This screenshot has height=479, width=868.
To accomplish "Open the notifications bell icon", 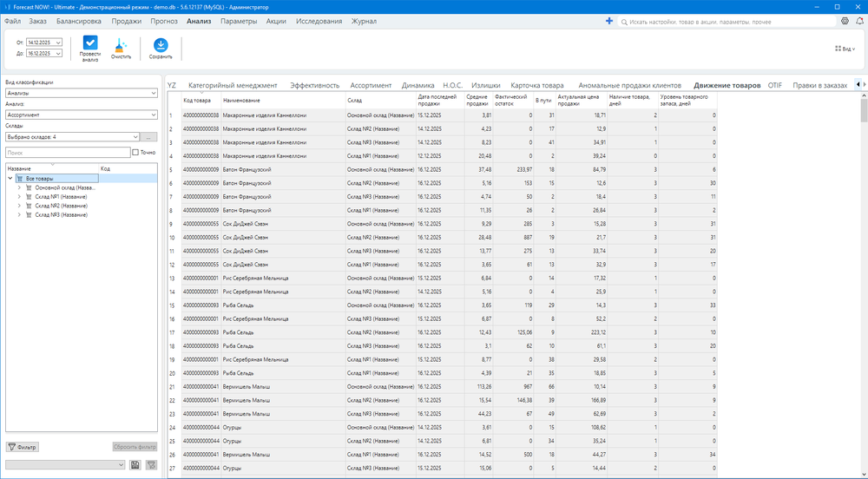I will pyautogui.click(x=859, y=20).
